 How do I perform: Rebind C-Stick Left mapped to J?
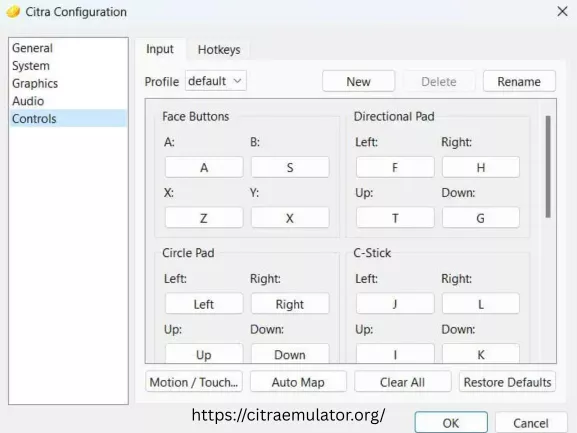[395, 304]
